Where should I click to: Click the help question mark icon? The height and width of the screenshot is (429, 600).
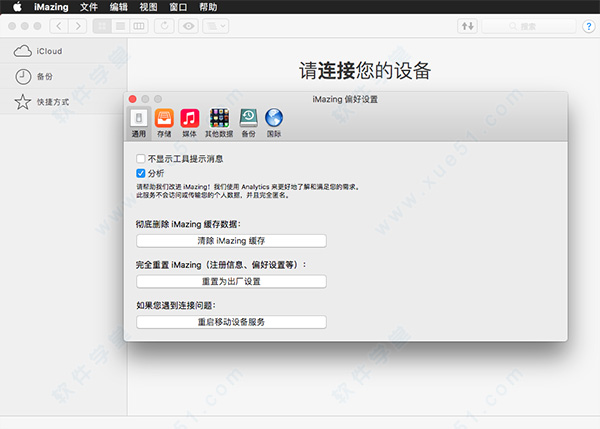tap(589, 26)
